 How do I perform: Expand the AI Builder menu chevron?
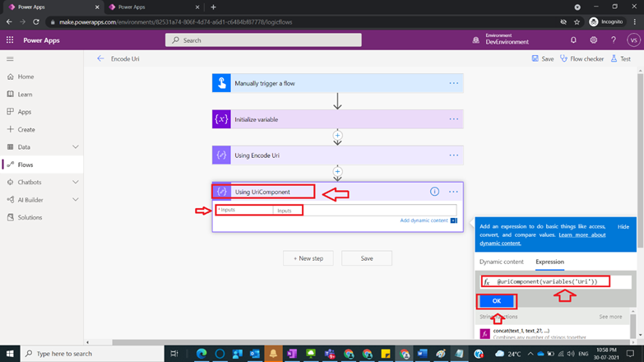[x=76, y=200]
